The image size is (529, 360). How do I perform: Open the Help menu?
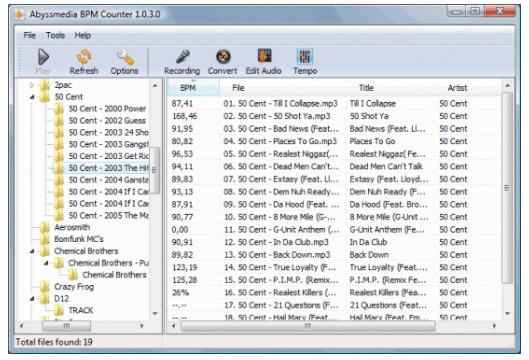click(83, 35)
